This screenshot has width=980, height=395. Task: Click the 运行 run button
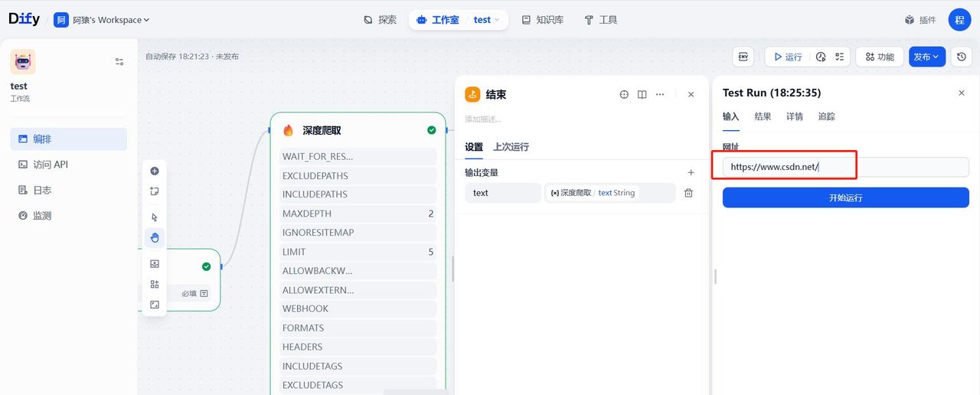(x=788, y=57)
